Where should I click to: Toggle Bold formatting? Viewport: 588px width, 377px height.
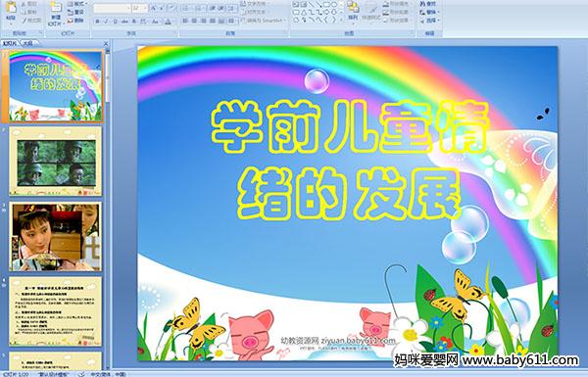(x=98, y=22)
